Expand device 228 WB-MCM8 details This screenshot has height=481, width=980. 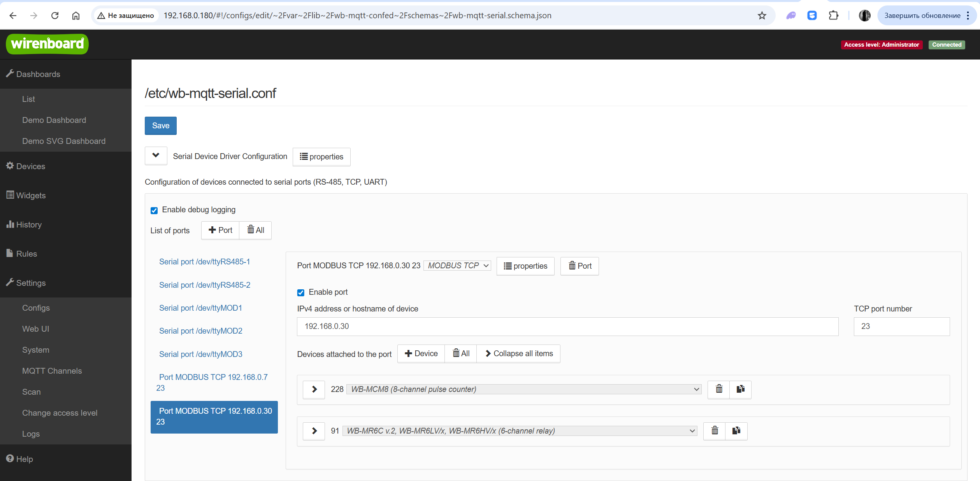pos(314,389)
